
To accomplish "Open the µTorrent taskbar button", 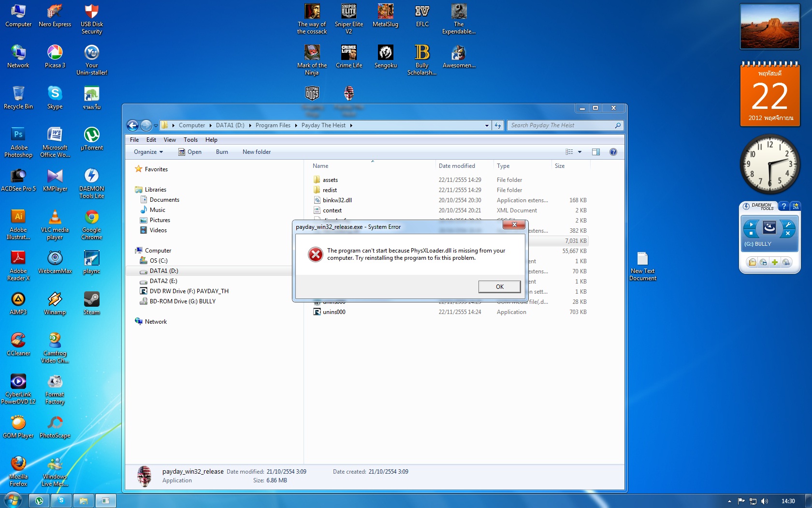I will (x=39, y=501).
